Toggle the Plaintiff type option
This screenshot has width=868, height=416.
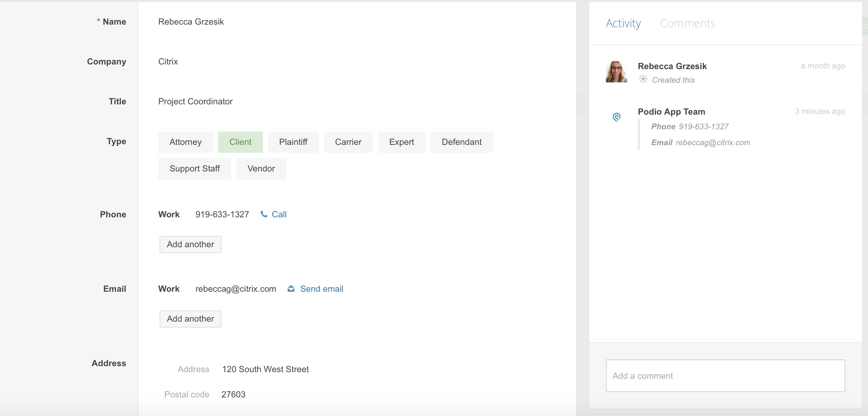point(293,142)
